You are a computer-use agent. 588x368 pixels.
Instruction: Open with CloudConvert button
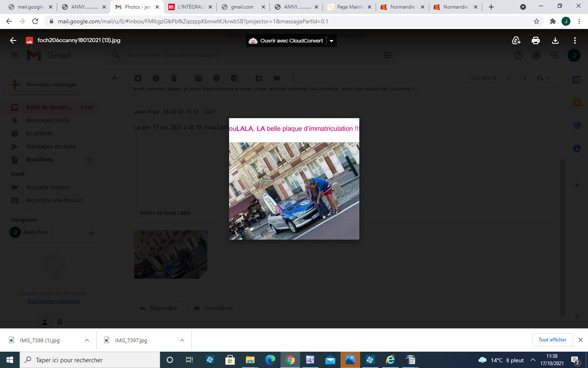click(x=286, y=40)
